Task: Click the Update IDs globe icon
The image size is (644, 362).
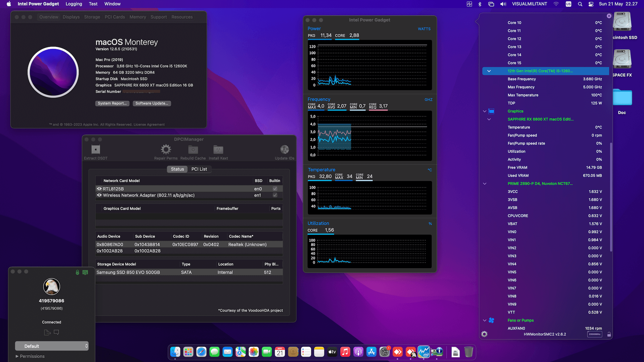Action: point(284,149)
